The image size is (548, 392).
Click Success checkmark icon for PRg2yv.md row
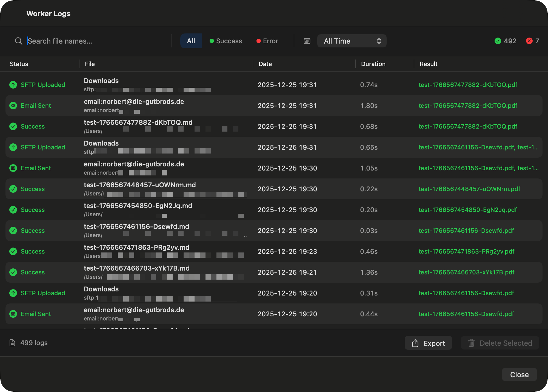pyautogui.click(x=13, y=251)
